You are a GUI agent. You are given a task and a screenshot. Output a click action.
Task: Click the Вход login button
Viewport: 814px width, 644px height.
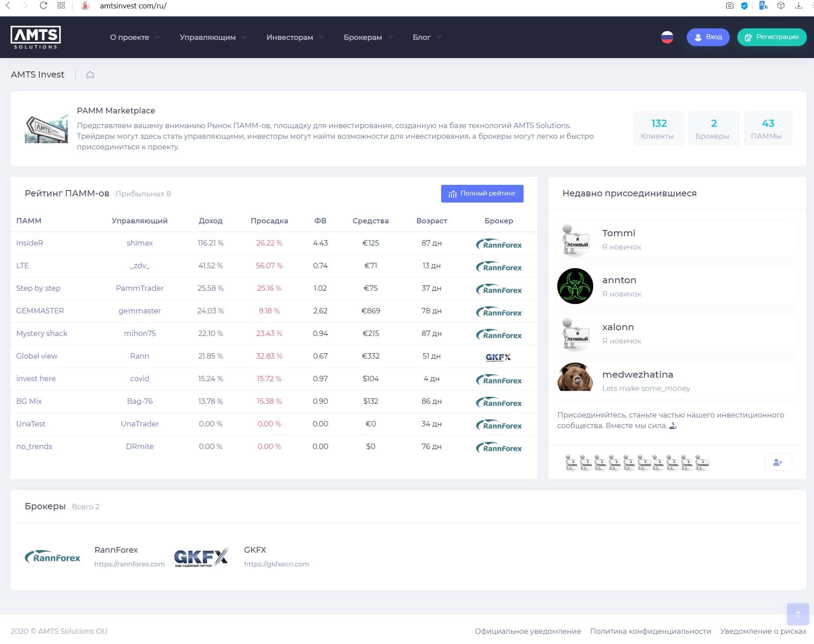pos(708,37)
